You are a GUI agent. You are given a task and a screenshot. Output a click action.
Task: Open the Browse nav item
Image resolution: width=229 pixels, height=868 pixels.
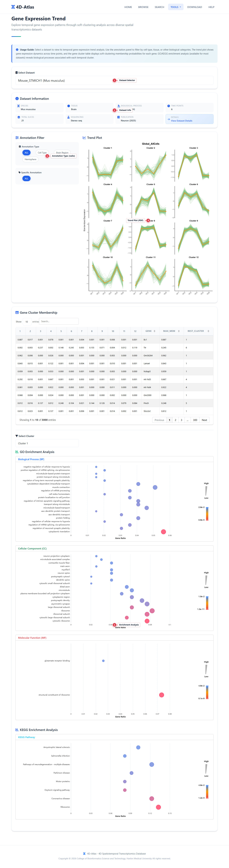(143, 7)
